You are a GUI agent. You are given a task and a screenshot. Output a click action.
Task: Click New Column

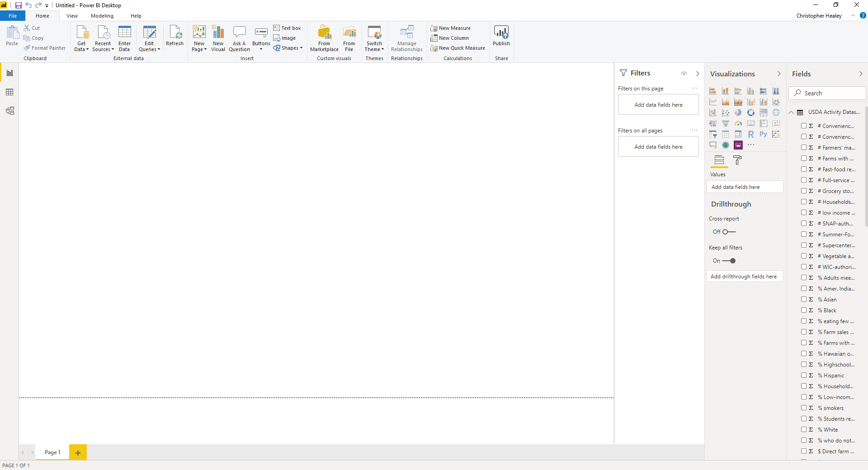tap(450, 38)
